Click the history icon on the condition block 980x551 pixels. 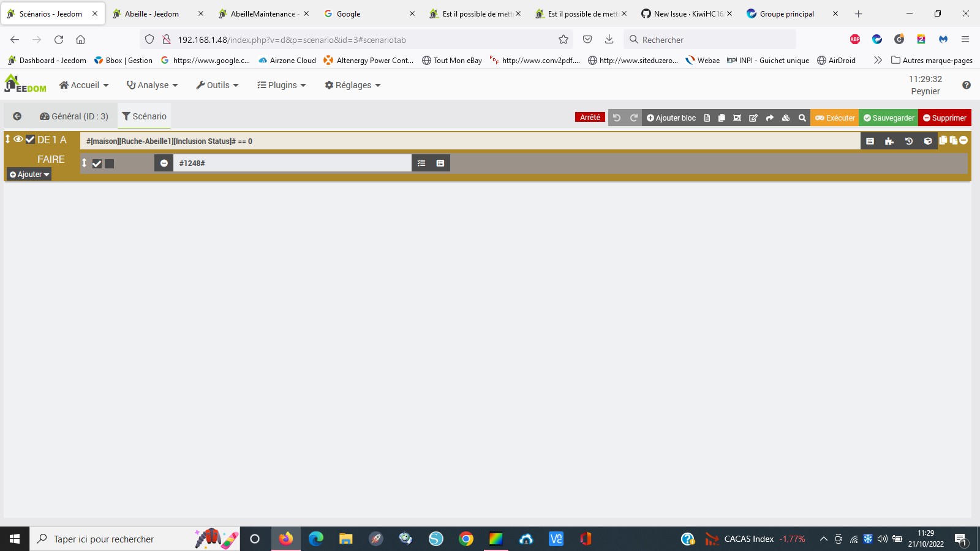pyautogui.click(x=909, y=141)
